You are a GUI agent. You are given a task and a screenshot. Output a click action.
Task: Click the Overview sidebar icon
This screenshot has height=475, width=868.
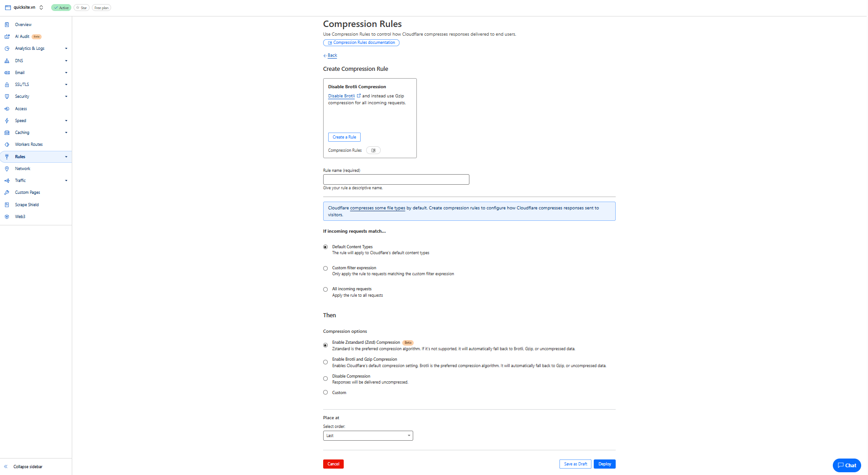[7, 25]
